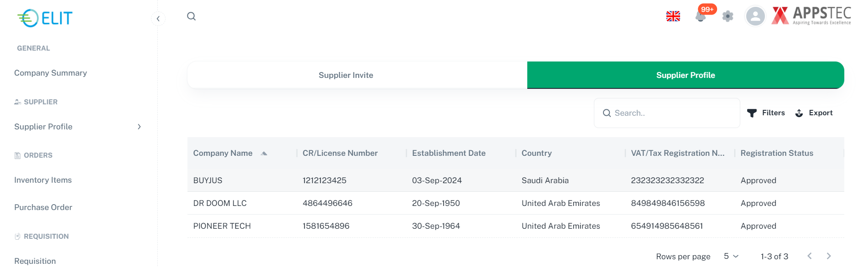The image size is (868, 267).
Task: Select the Supplier Profile tab
Action: click(x=685, y=75)
